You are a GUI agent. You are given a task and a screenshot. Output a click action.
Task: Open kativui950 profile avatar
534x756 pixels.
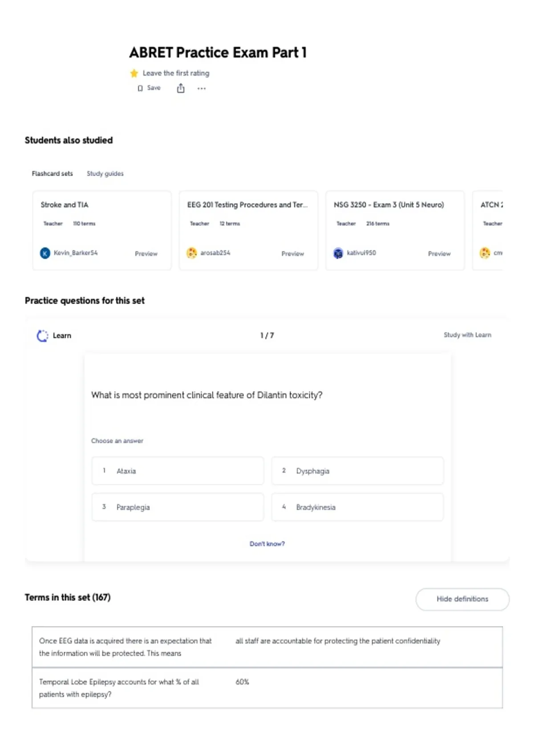tap(338, 253)
